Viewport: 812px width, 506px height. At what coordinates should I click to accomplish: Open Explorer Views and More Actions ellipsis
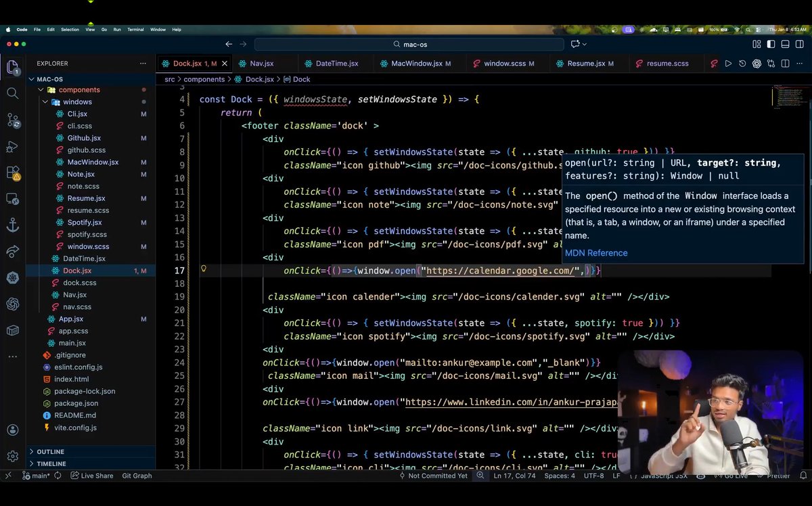(x=143, y=63)
